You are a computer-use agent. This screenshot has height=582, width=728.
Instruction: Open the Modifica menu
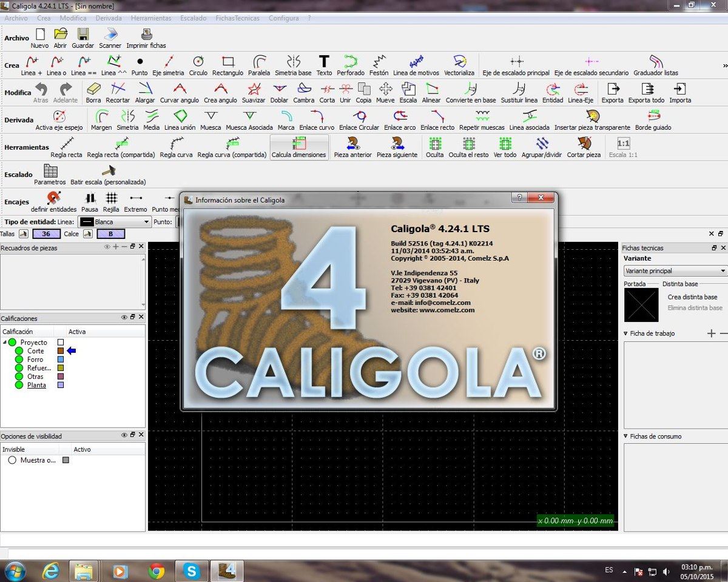[x=73, y=18]
